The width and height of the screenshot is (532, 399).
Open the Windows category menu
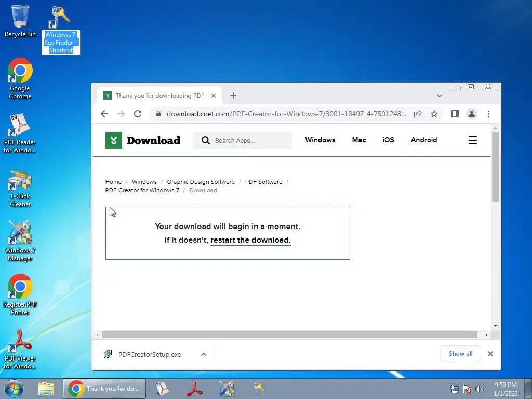point(320,140)
